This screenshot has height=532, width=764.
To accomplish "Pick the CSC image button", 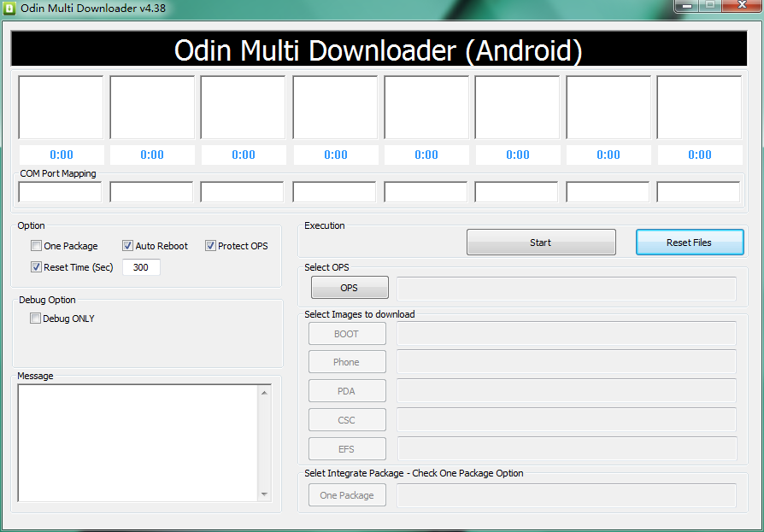I will (x=347, y=419).
